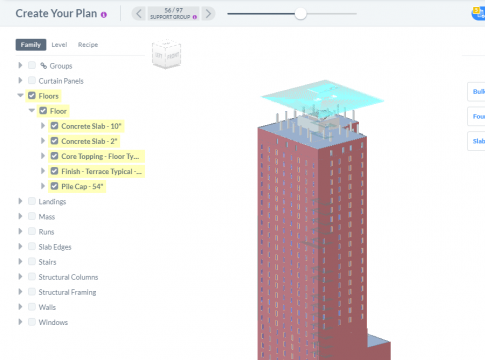Check the Runs checkbox

32,231
